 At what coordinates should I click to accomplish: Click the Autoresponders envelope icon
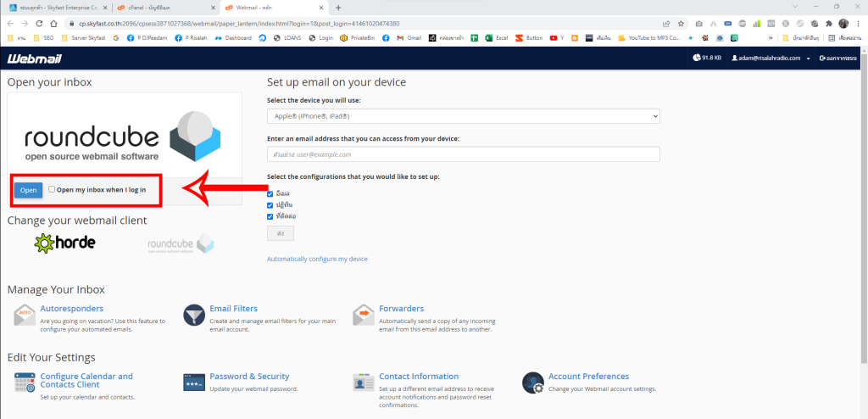[x=25, y=315]
